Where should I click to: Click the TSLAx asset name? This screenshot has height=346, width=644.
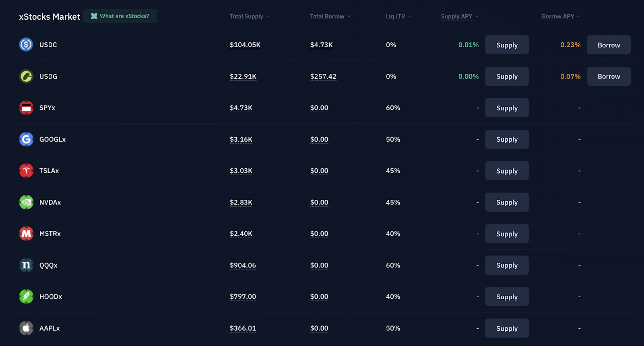point(49,170)
